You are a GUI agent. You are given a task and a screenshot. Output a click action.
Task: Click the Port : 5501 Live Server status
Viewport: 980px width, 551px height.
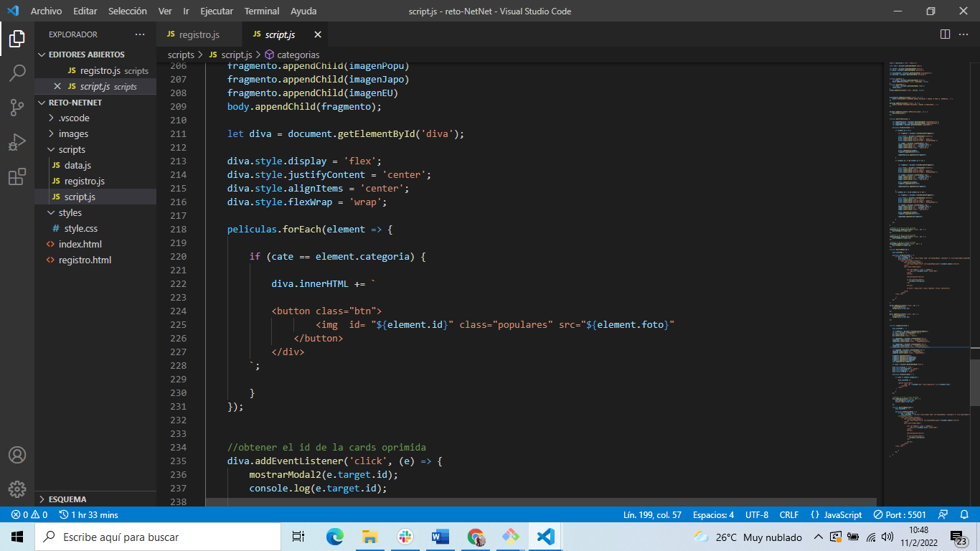[900, 515]
